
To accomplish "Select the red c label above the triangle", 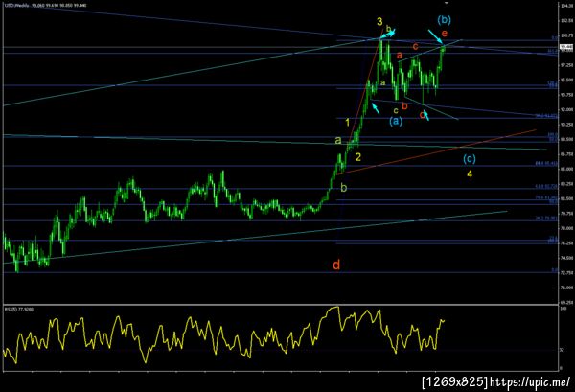I will tap(415, 47).
